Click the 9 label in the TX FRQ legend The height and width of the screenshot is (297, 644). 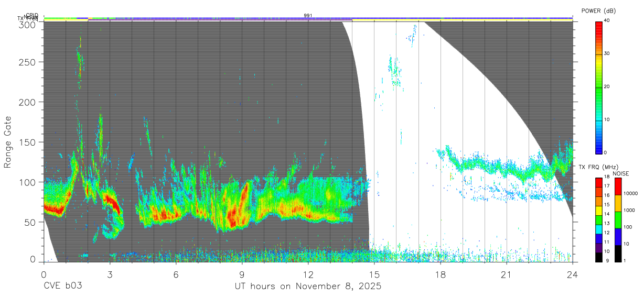[x=606, y=260]
